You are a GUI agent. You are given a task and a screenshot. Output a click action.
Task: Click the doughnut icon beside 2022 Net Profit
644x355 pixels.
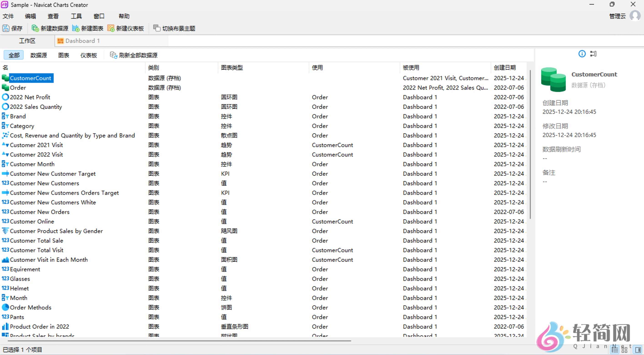5,97
